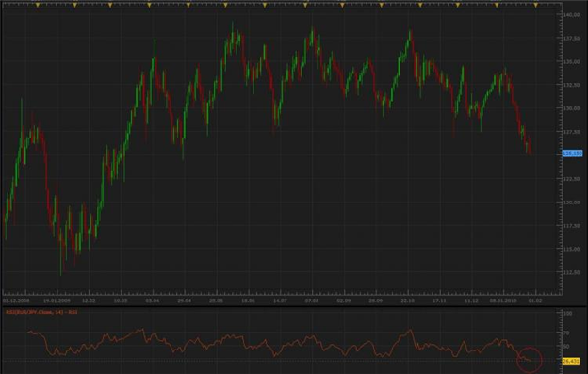Viewport: 588px width, 374px height.
Task: Click the RSI scale 50 label
Action: coord(566,347)
